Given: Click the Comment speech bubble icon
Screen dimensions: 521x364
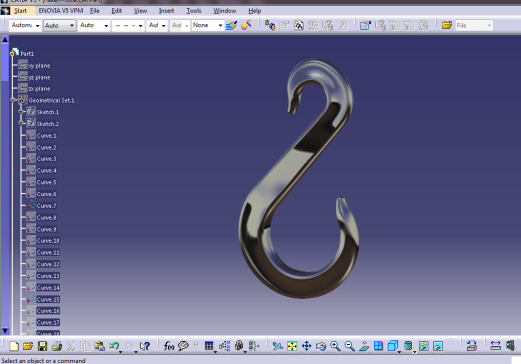Looking at the screenshot, I should point(183,346).
